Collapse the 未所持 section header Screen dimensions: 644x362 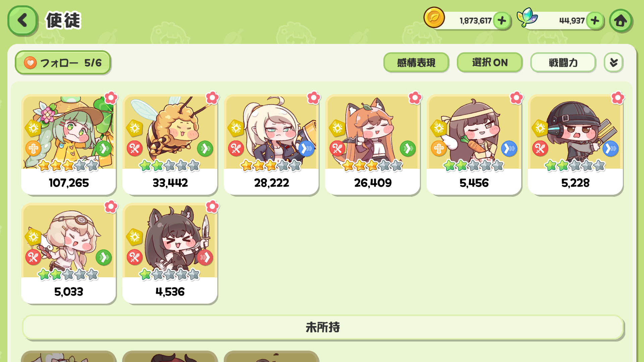[x=323, y=327]
